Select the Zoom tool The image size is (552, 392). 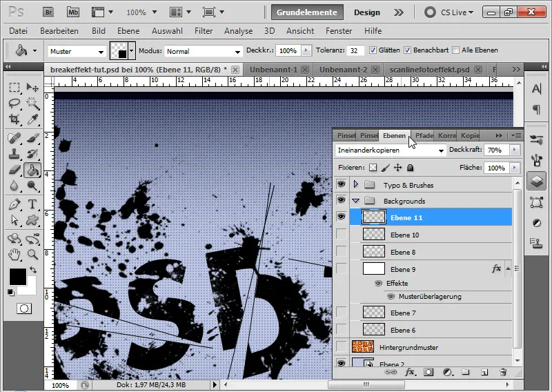[x=32, y=254]
